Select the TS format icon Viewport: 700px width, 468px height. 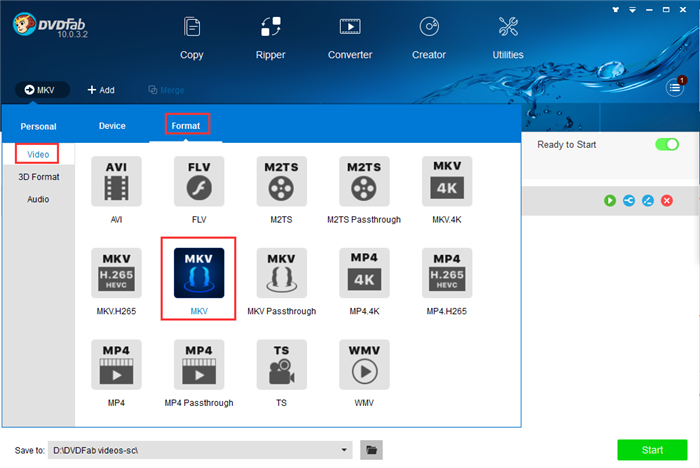pos(282,364)
